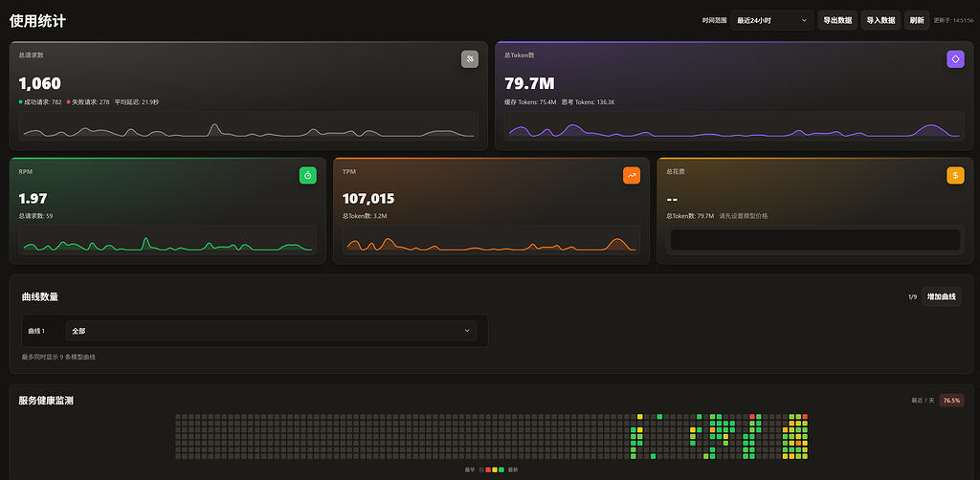Click the 最近 7 天 label
980x480 pixels.
pyautogui.click(x=924, y=401)
